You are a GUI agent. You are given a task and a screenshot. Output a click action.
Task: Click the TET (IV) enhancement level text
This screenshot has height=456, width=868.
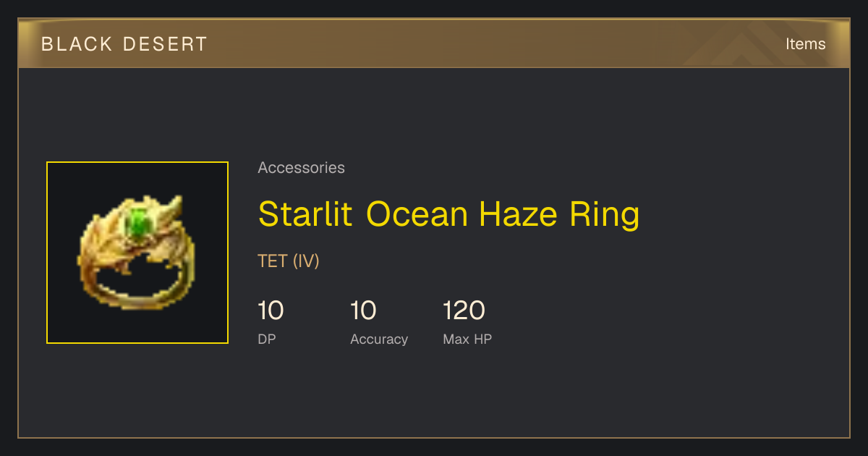click(288, 261)
